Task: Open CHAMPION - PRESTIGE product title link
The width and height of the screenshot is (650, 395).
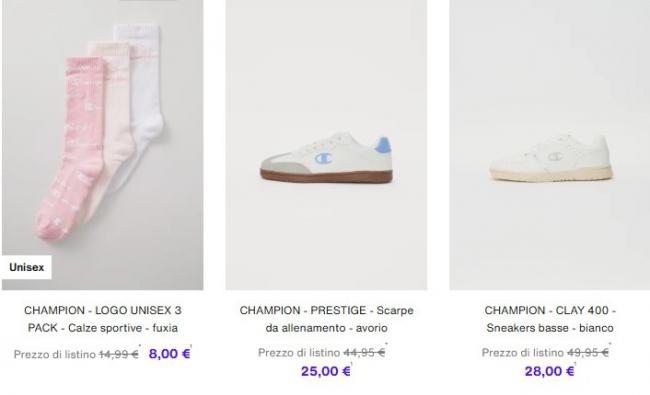Action: (326, 319)
